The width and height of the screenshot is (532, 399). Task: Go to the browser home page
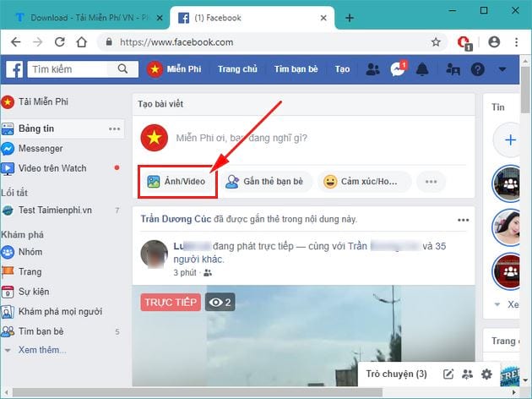pyautogui.click(x=81, y=42)
